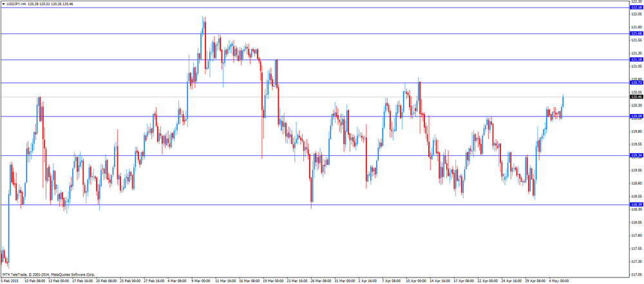This screenshot has height=284, width=644.
Task: Select the horizontal line at 119.34
Action: (x=315, y=155)
